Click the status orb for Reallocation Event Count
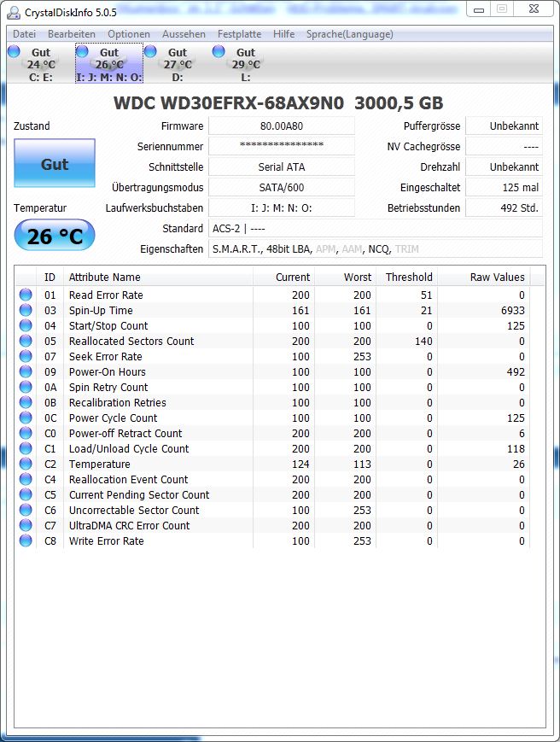This screenshot has height=742, width=560. pos(26,479)
